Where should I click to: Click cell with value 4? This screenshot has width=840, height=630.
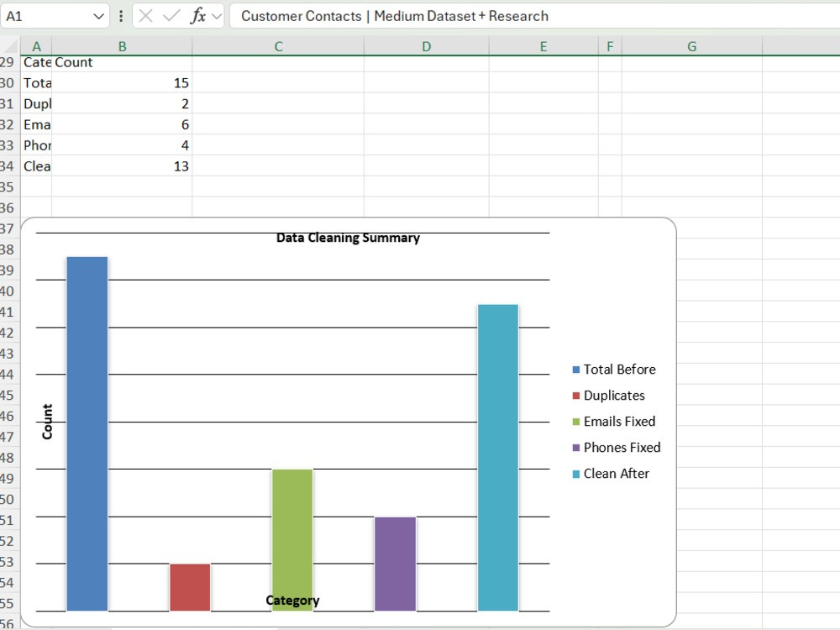pyautogui.click(x=122, y=145)
